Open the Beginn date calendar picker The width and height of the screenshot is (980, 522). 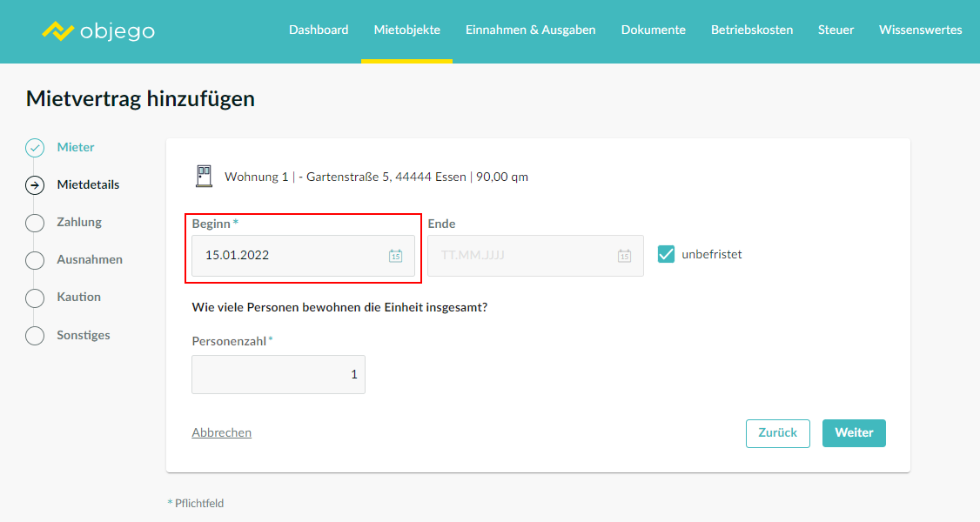click(x=395, y=256)
